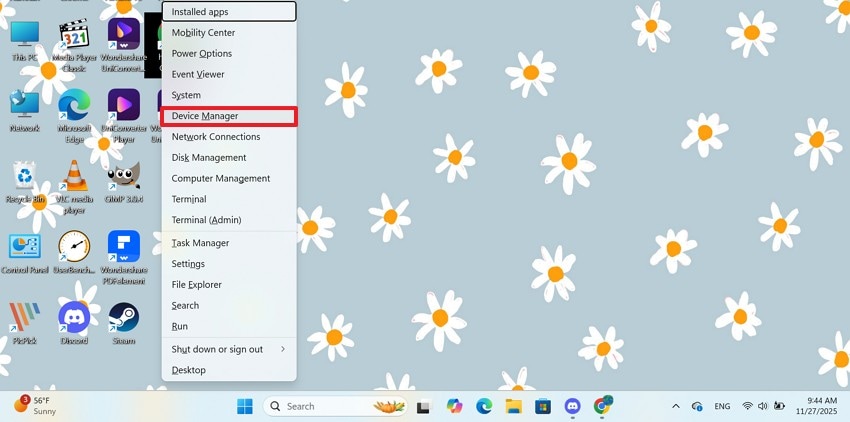Select the Discord desktop shortcut

[x=74, y=324]
